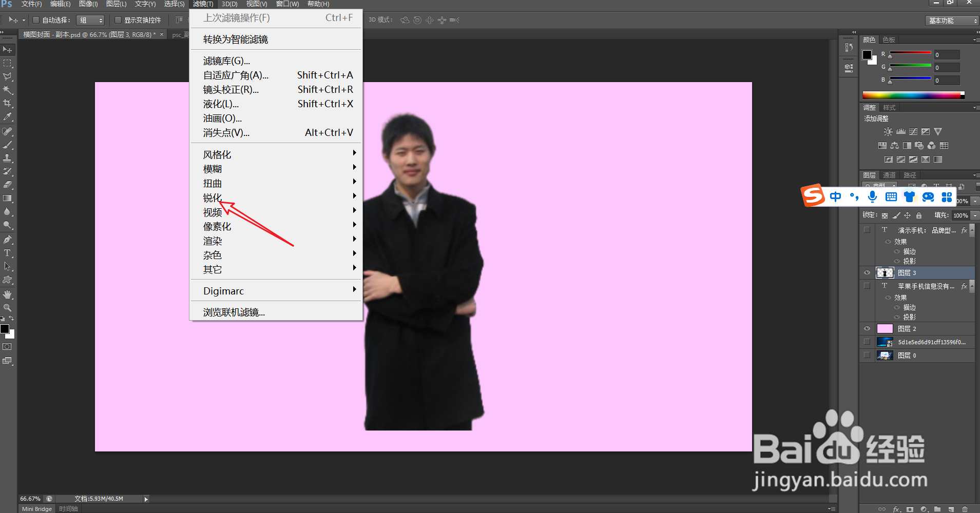Toggle Quick Mask mode icon
This screenshot has width=980, height=513.
[x=7, y=347]
